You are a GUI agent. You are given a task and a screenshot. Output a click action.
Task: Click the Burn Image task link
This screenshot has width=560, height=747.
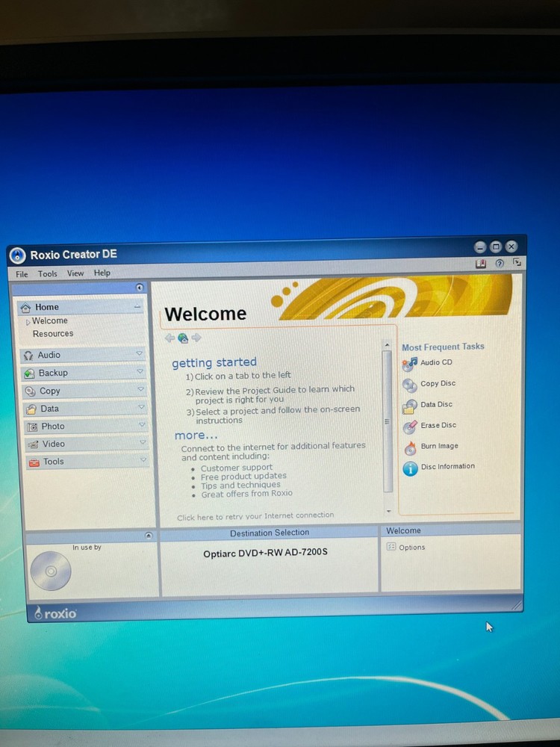pos(440,446)
